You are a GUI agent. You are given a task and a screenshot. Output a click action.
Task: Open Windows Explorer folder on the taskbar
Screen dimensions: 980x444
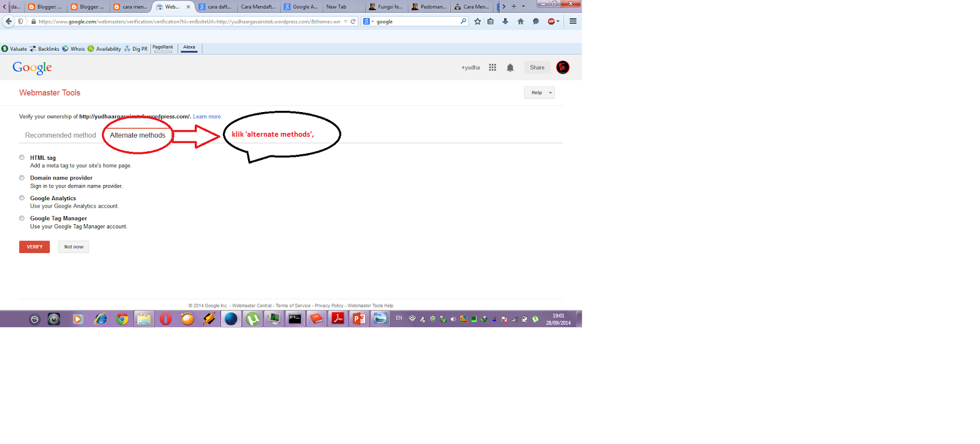click(x=144, y=319)
